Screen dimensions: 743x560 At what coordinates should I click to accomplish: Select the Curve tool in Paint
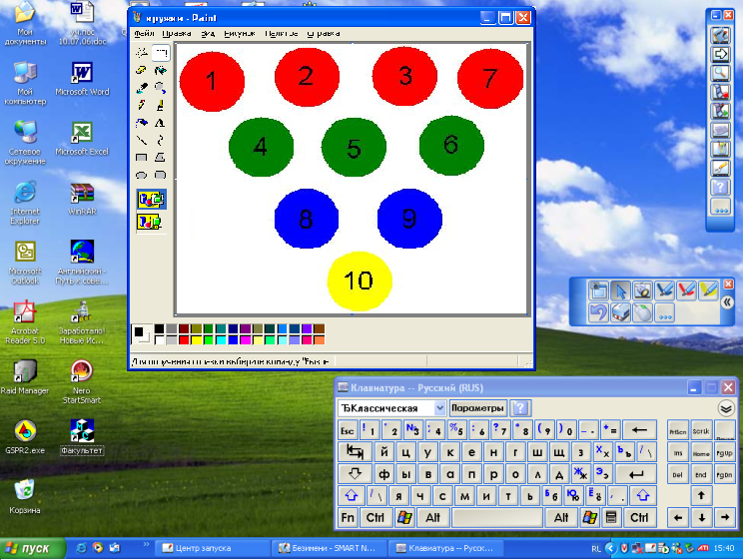coord(160,140)
